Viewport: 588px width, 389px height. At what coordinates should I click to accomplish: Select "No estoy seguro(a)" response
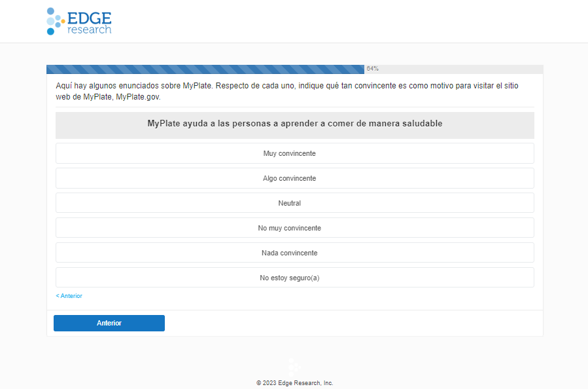pyautogui.click(x=295, y=278)
